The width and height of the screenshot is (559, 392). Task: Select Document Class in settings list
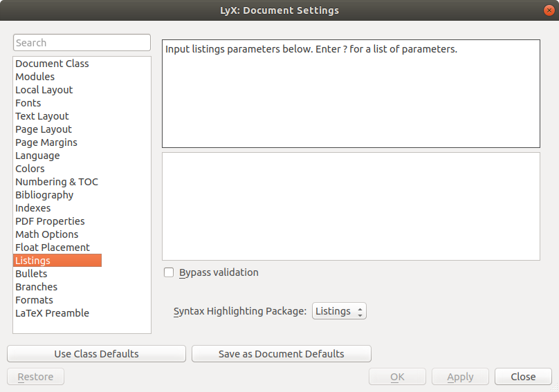pos(52,64)
